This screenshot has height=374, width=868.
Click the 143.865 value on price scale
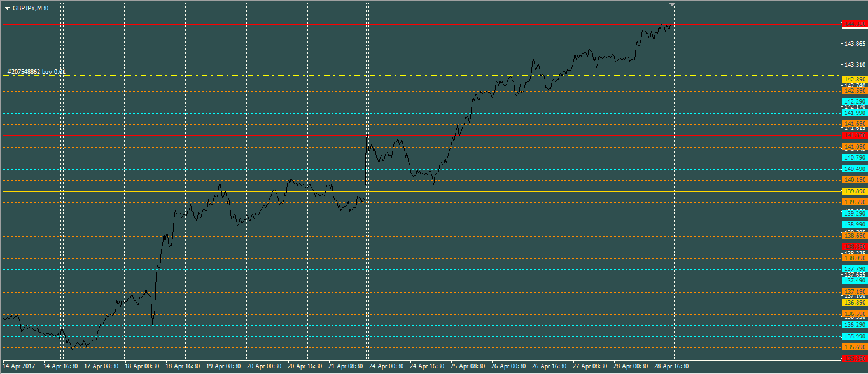(x=854, y=44)
